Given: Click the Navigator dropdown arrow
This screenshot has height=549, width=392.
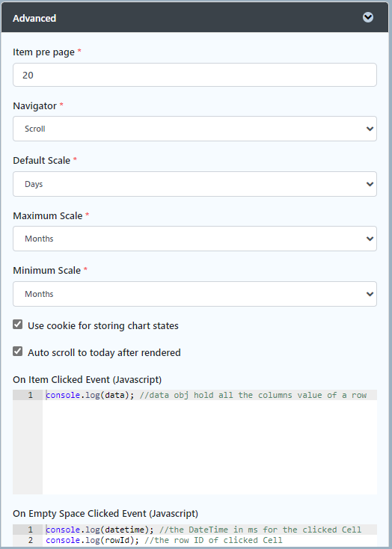Looking at the screenshot, I should [370, 129].
